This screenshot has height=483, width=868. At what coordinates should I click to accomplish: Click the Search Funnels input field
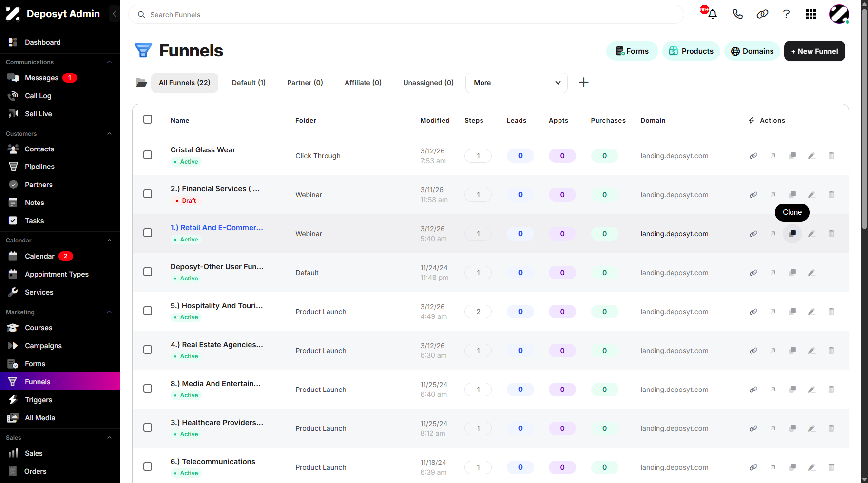(406, 15)
